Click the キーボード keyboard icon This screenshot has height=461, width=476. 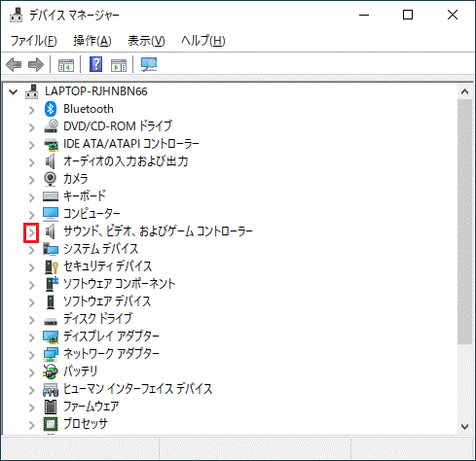(x=51, y=196)
